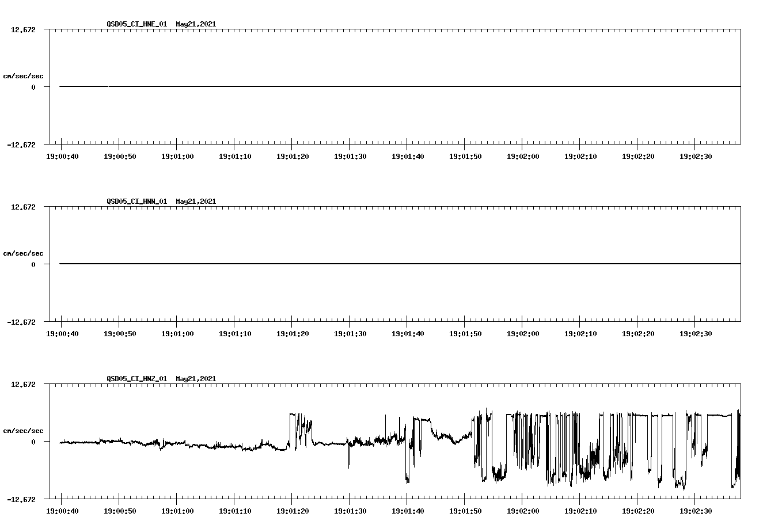Screen dimensions: 782x532
Task: Click the 19:02:00 timestamp under the HNE plot
Action: [x=524, y=155]
